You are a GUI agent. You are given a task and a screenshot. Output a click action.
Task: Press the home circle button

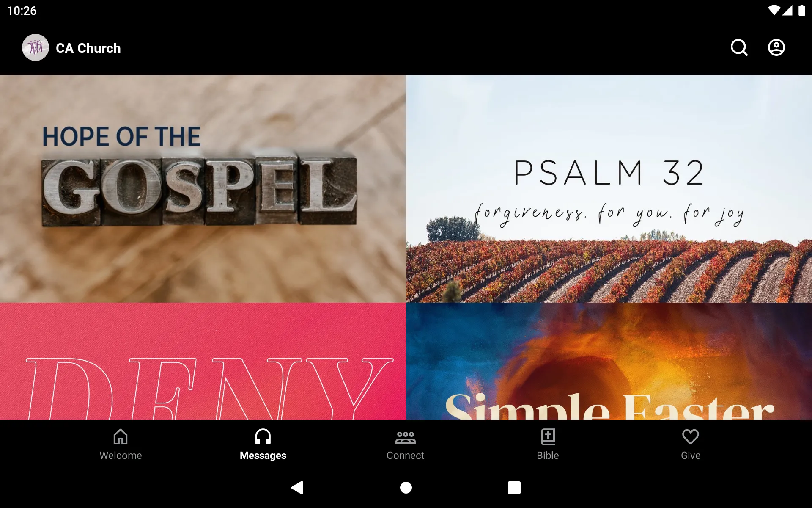click(406, 488)
